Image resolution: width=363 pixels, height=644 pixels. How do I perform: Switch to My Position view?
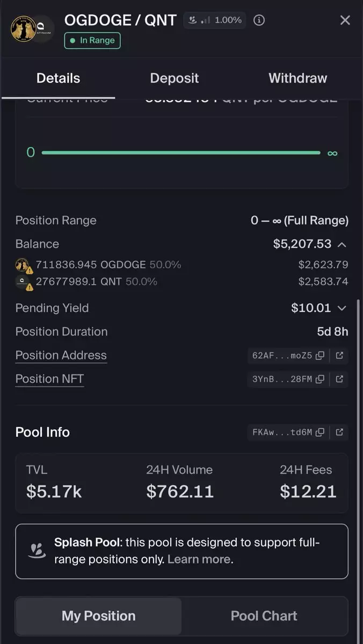[x=99, y=616]
